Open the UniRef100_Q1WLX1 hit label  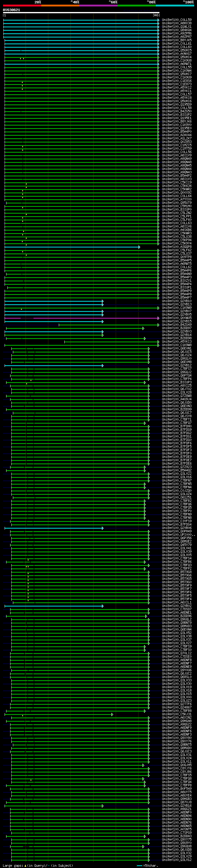(176, 27)
